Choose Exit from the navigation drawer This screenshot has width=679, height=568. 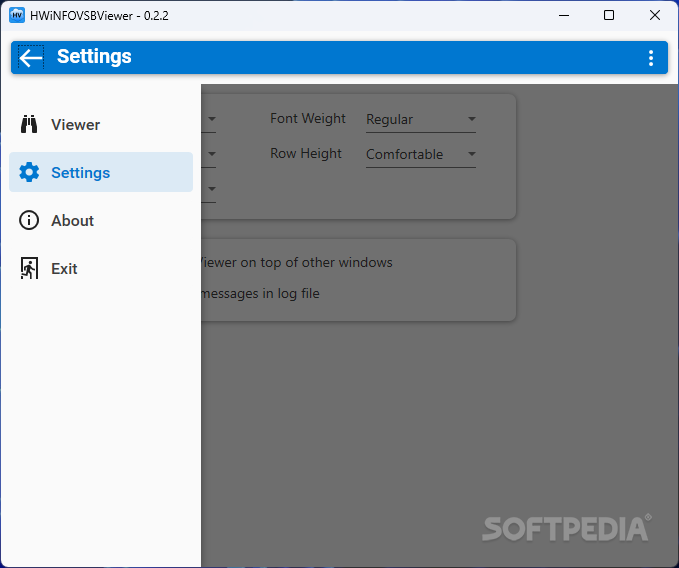coord(100,268)
